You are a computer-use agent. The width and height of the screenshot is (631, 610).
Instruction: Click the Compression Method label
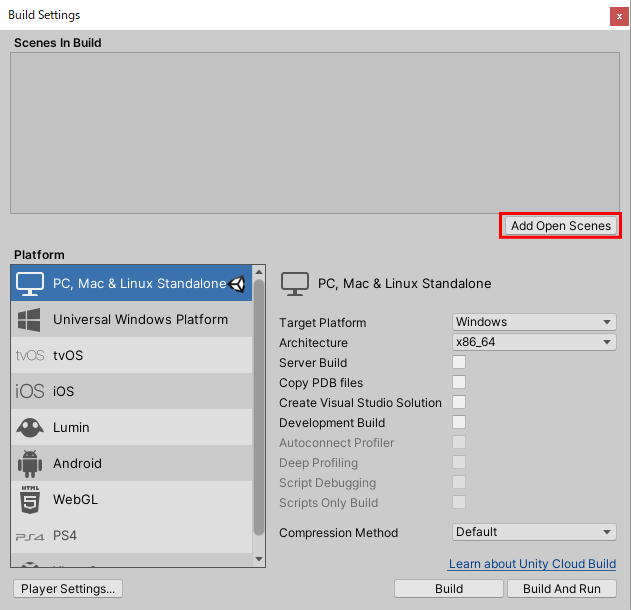click(338, 533)
